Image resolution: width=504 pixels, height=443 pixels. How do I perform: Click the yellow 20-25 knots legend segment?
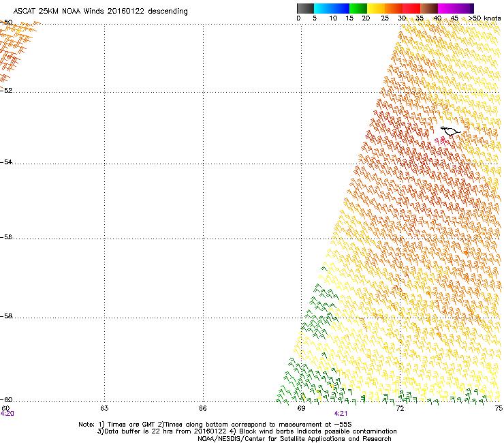pos(376,8)
